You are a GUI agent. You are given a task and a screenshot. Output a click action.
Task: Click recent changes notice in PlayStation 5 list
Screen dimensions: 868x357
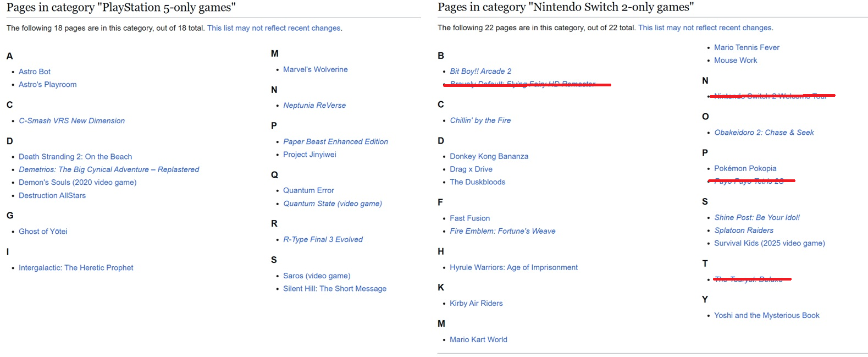pyautogui.click(x=274, y=28)
